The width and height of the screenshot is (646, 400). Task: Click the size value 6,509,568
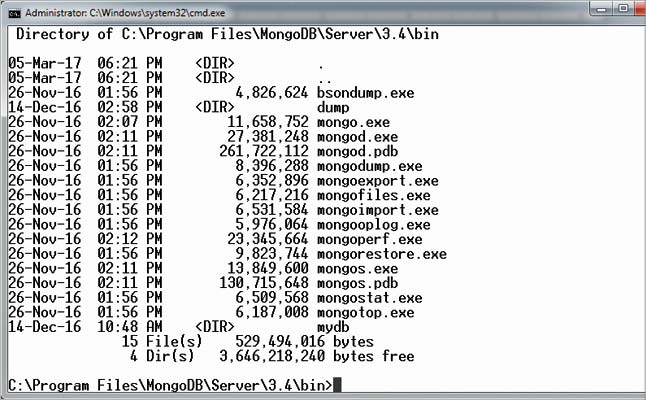272,298
